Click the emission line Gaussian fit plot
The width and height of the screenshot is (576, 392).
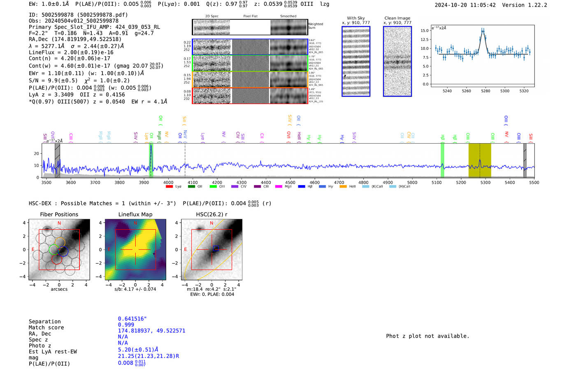coord(482,56)
